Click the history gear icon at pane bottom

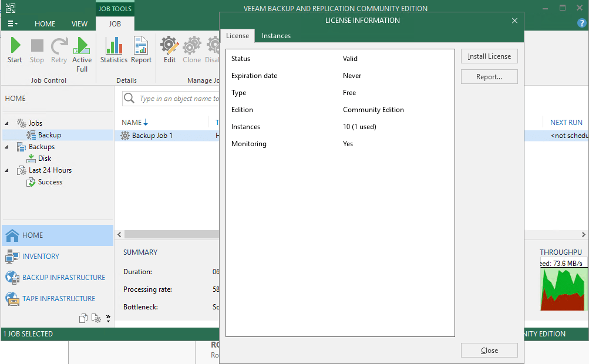tap(96, 319)
